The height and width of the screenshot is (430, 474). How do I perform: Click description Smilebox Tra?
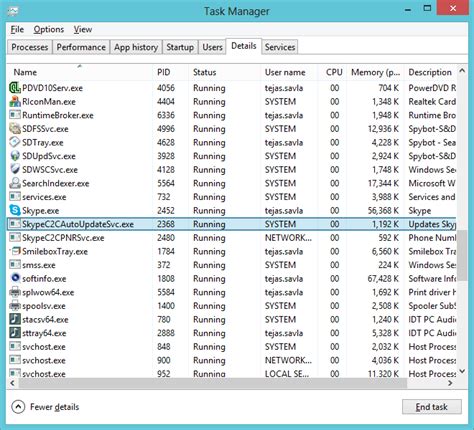tap(432, 251)
